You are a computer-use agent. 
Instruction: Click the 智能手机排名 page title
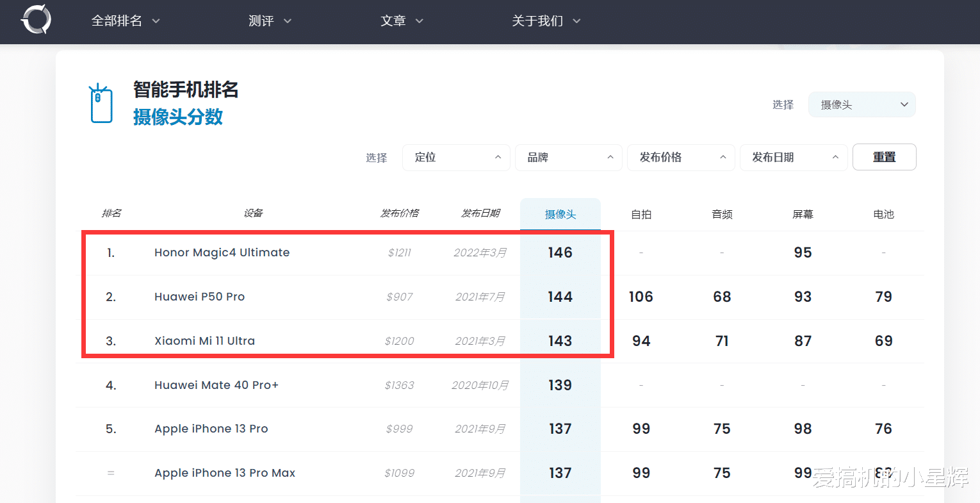point(186,90)
